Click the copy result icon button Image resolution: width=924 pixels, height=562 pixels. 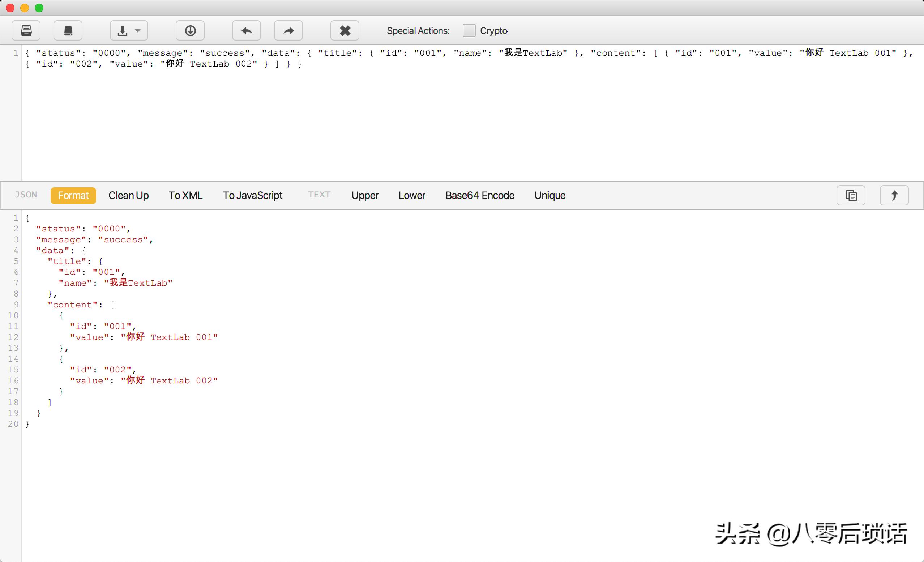point(851,195)
